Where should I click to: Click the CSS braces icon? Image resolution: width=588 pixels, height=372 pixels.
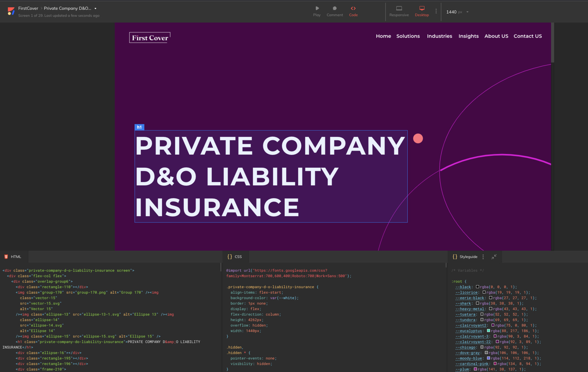[230, 257]
